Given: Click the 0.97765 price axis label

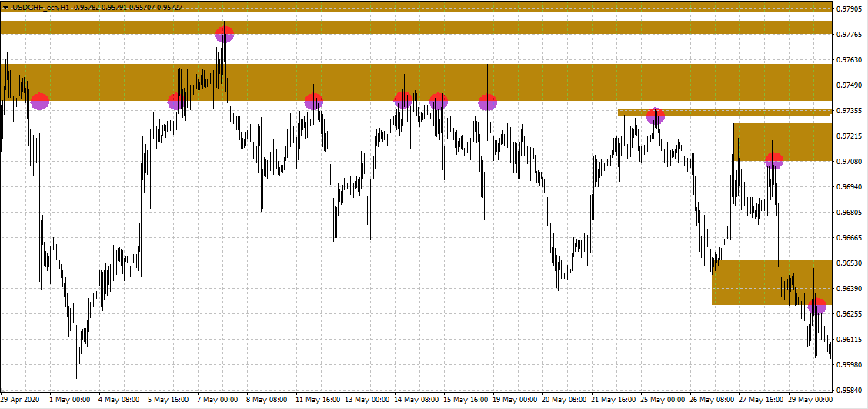Looking at the screenshot, I should point(850,35).
